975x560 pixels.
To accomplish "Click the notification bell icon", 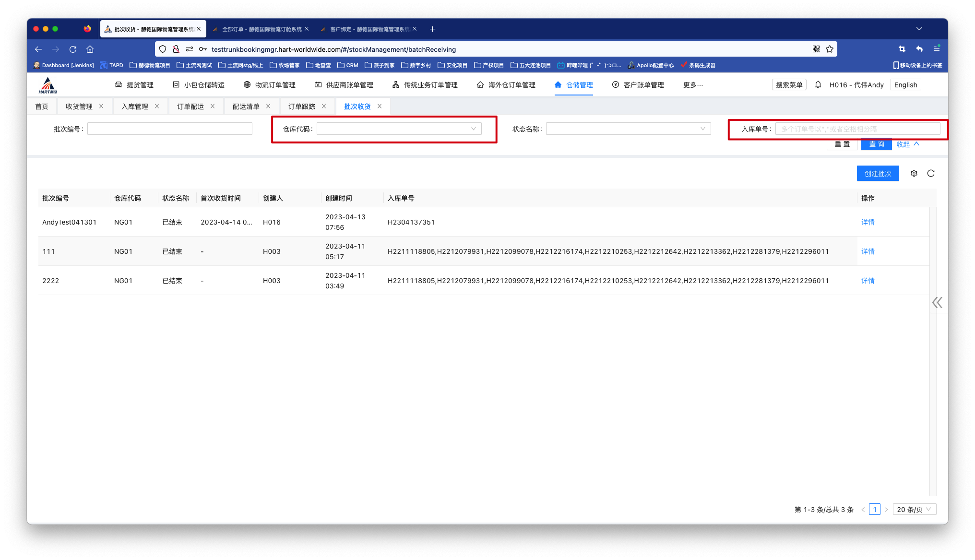I will coord(818,84).
